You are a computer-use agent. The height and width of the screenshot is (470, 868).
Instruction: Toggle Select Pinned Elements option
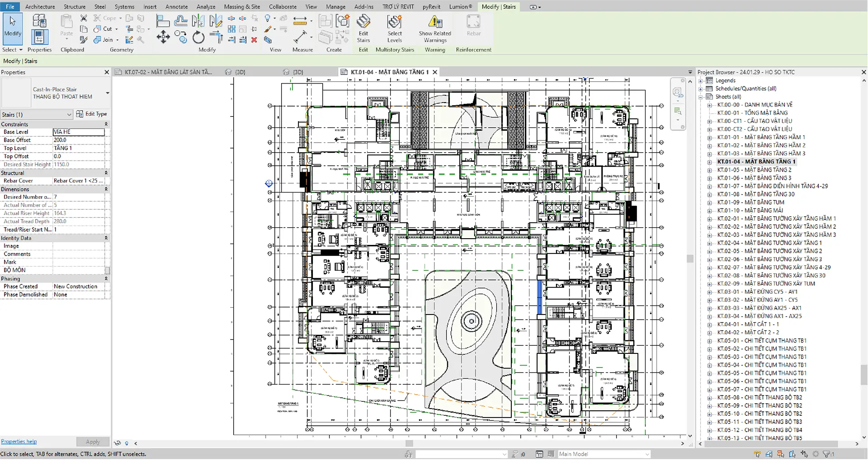coord(781,454)
